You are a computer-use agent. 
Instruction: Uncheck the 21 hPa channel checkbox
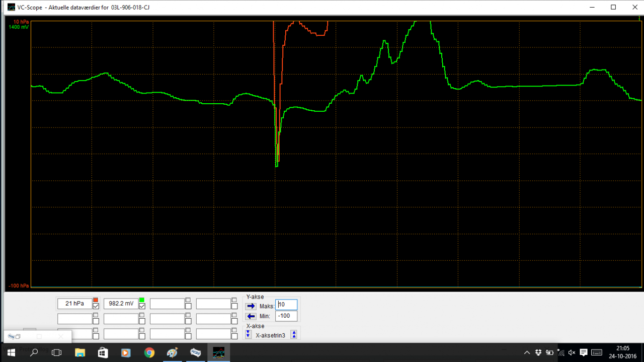96,306
